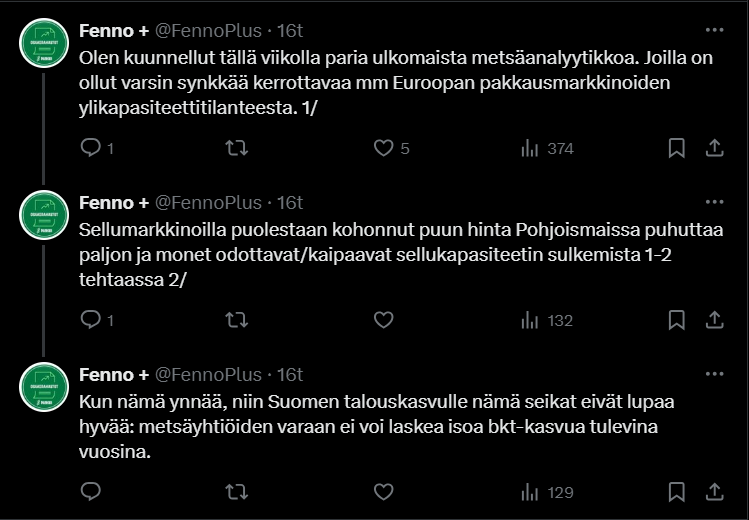Bookmark the second tweet about Pohjoismaissa
749x520 pixels.
(677, 320)
